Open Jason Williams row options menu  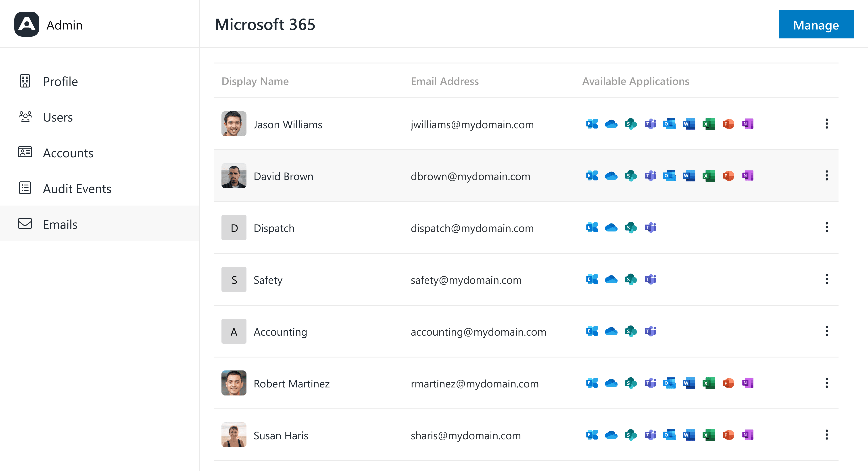826,124
